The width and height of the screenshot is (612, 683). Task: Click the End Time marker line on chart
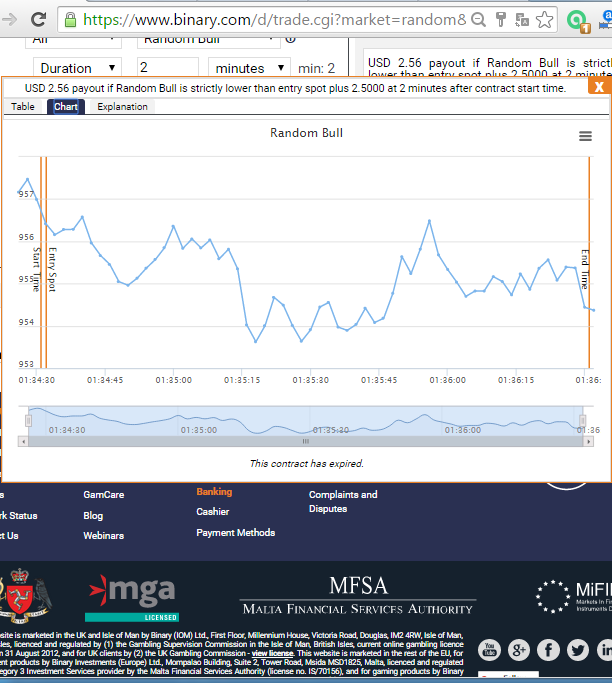click(589, 263)
